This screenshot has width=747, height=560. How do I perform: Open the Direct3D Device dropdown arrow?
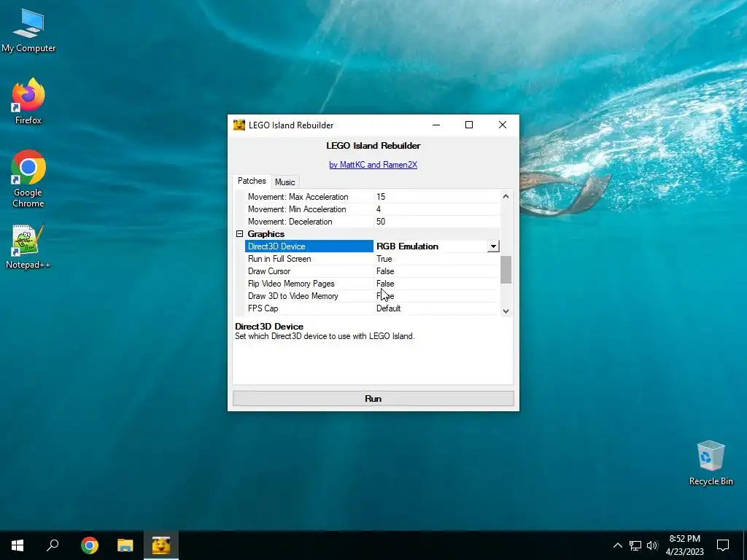(493, 246)
